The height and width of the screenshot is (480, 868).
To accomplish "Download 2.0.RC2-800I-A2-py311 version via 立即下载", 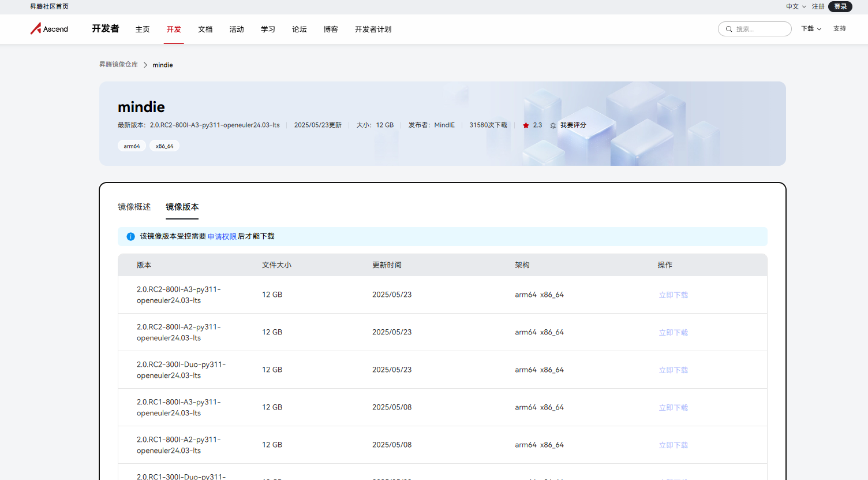I will pyautogui.click(x=674, y=333).
